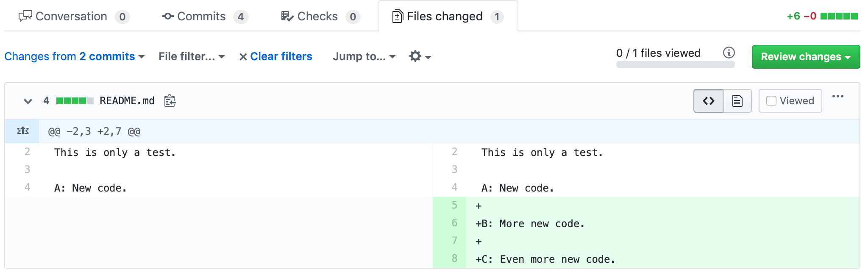Expand the Jump to dropdown
Viewport: 868px width, 278px height.
tap(364, 56)
